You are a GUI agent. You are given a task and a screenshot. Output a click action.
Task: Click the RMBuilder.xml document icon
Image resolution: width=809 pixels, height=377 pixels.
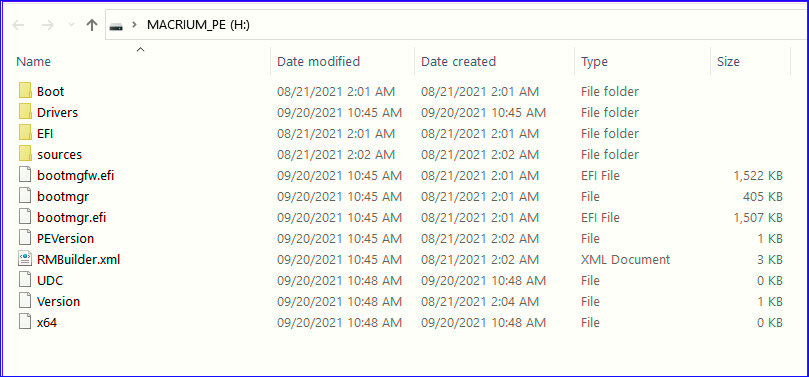(x=25, y=259)
